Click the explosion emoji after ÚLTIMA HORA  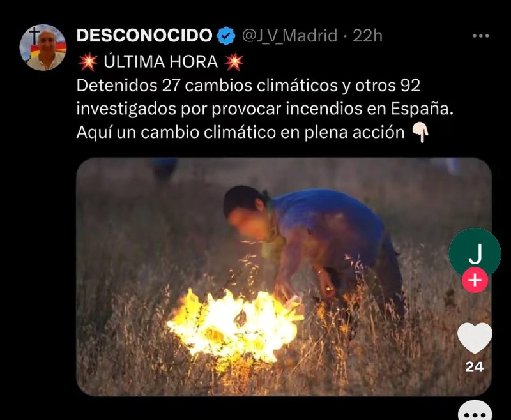pos(234,62)
